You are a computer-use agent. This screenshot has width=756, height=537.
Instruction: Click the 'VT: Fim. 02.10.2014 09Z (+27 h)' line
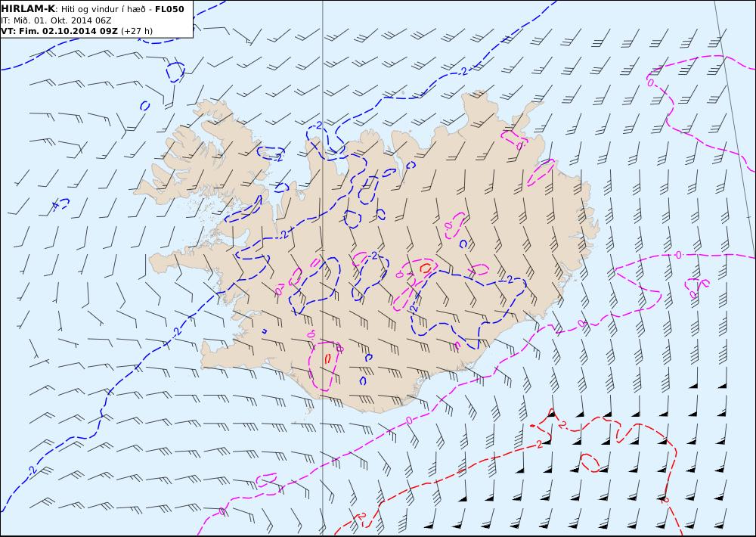[76, 31]
